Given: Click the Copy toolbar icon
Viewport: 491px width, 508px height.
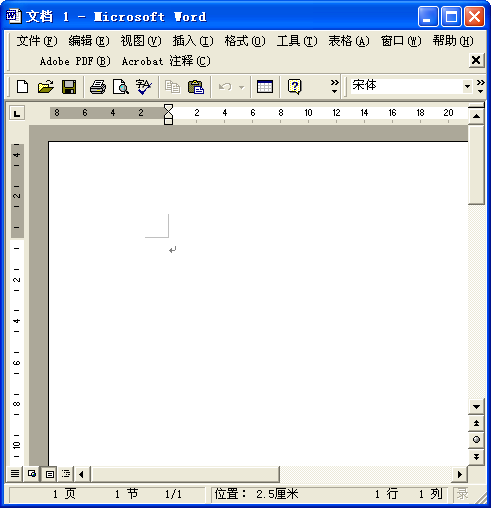Looking at the screenshot, I should click(x=172, y=87).
